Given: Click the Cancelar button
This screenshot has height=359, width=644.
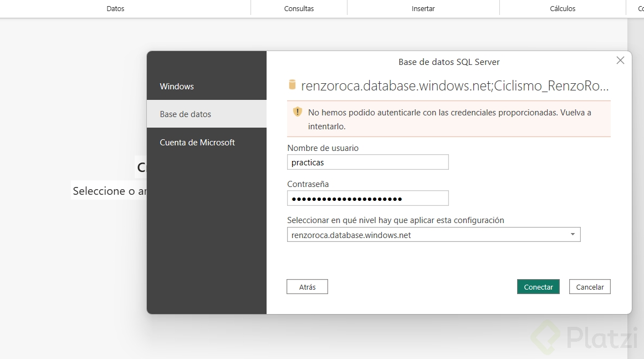Looking at the screenshot, I should 590,287.
